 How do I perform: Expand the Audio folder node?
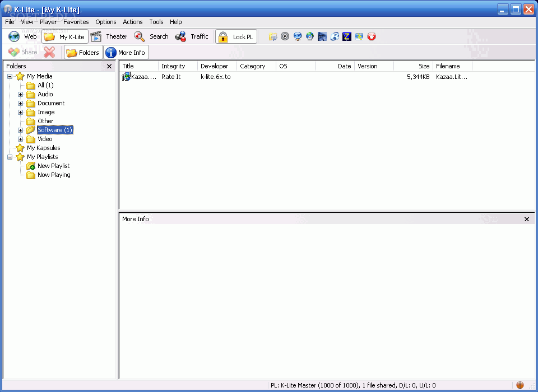[x=21, y=94]
